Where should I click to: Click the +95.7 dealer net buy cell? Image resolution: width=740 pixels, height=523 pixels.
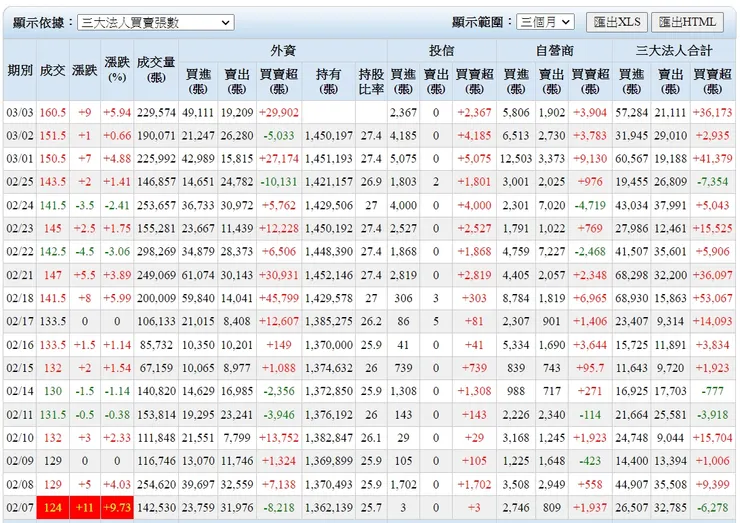590,368
